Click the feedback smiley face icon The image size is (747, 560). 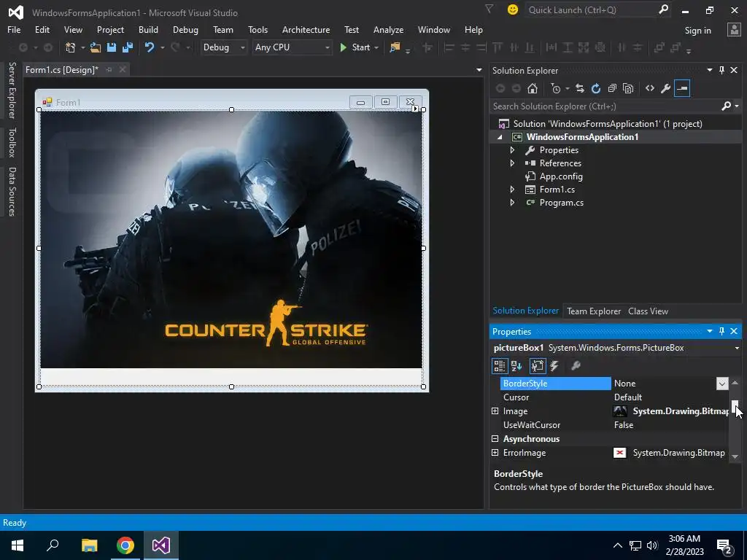click(513, 9)
